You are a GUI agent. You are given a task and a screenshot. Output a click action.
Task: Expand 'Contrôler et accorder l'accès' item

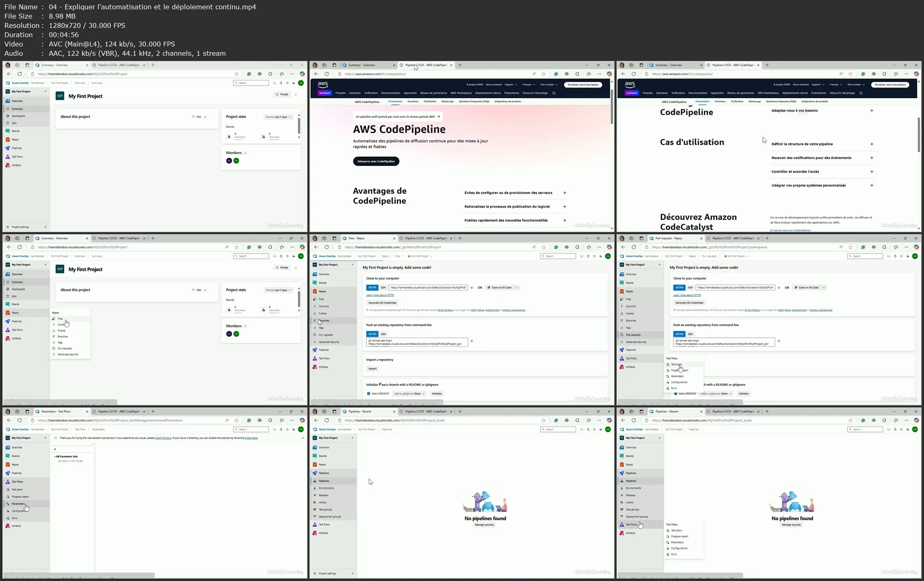coord(822,172)
